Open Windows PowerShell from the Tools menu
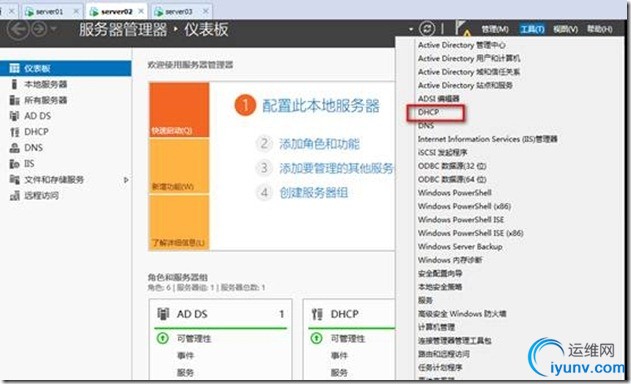Screen dimensions: 631x384 click(x=455, y=193)
